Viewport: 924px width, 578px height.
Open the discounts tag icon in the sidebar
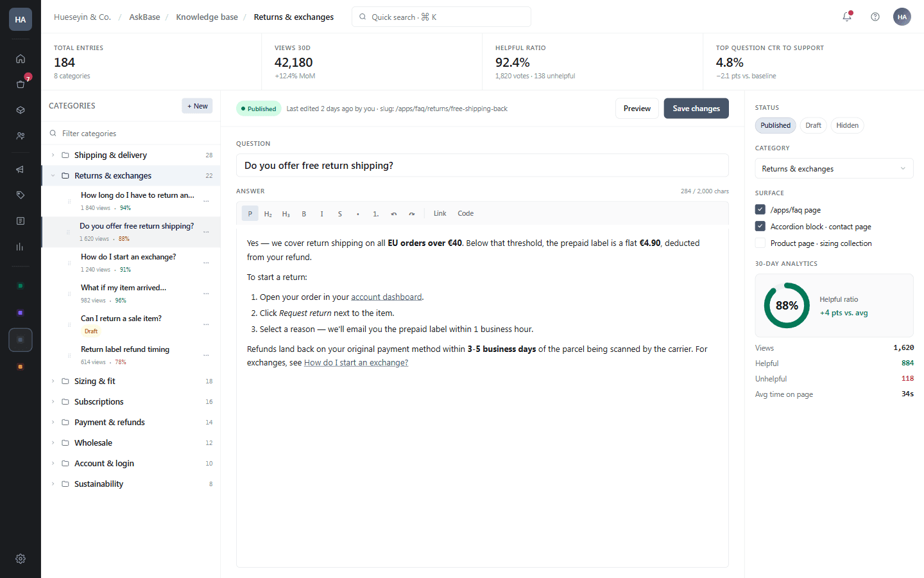[21, 195]
